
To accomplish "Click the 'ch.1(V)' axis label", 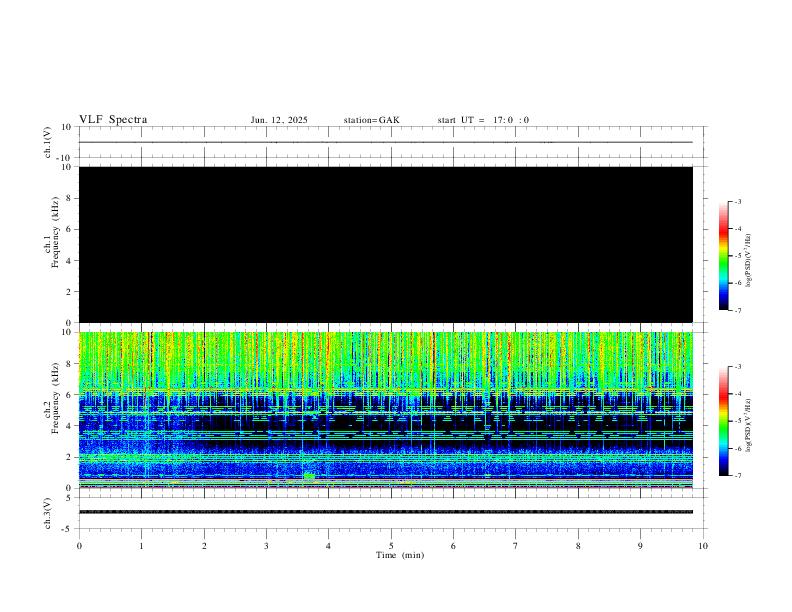I will coord(48,142).
